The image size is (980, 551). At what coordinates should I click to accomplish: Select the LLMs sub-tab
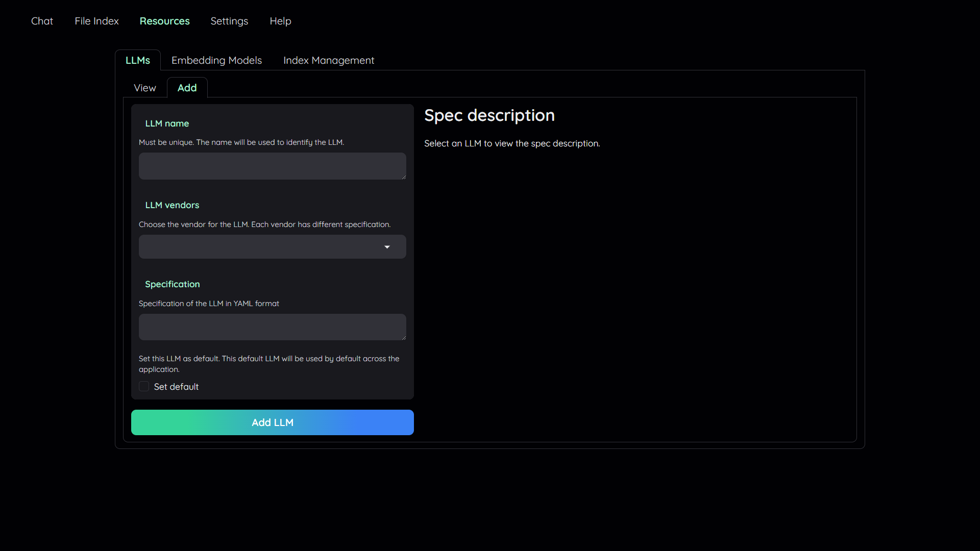(138, 60)
